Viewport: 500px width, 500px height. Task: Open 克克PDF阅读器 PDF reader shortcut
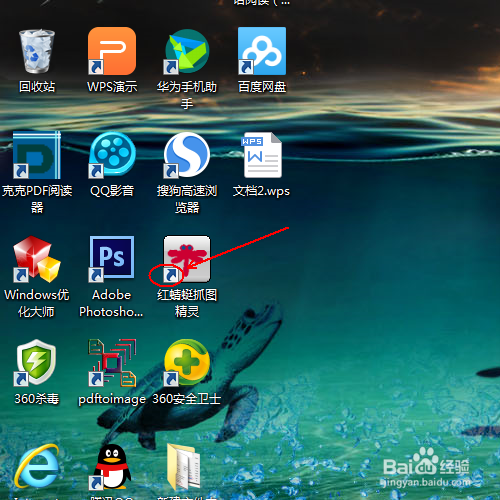click(37, 155)
